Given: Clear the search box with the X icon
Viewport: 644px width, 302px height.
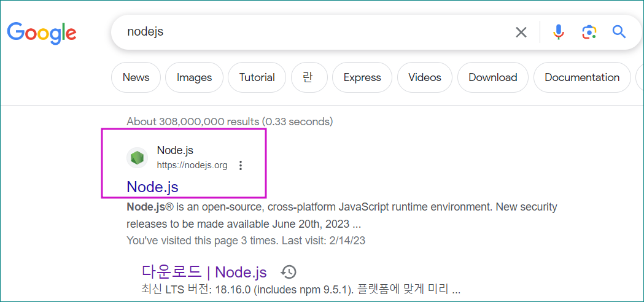Looking at the screenshot, I should click(521, 32).
